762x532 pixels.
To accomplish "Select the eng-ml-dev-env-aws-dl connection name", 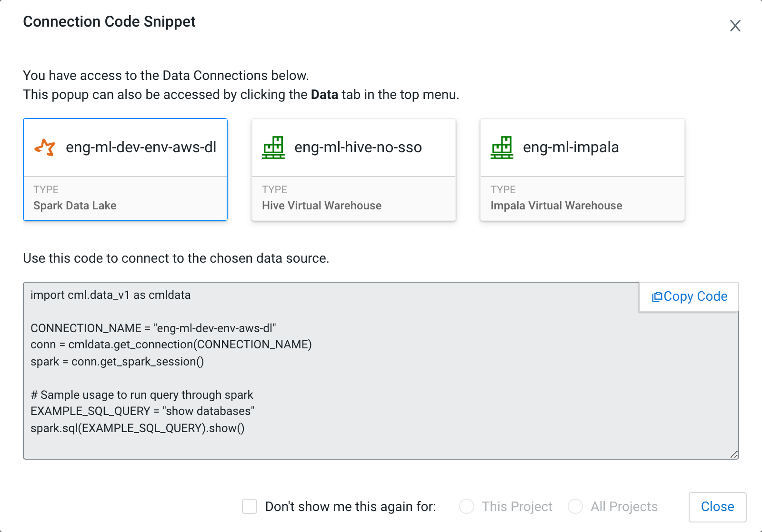I will (141, 148).
